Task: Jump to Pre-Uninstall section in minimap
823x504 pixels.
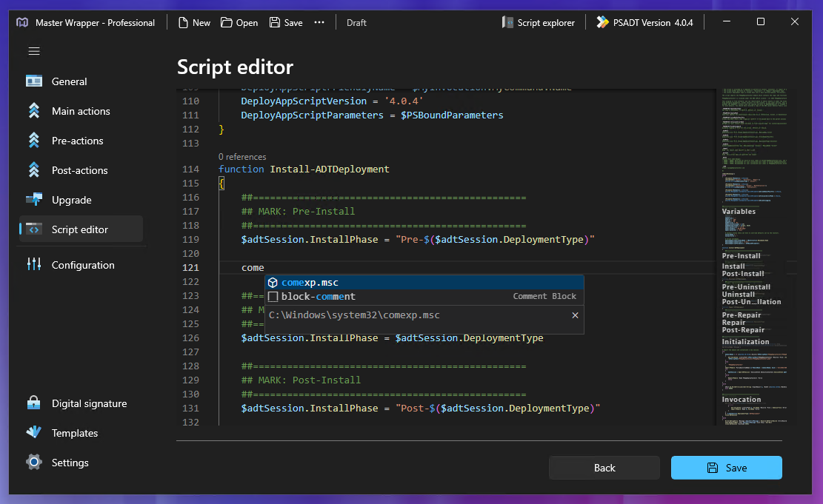Action: tap(746, 287)
